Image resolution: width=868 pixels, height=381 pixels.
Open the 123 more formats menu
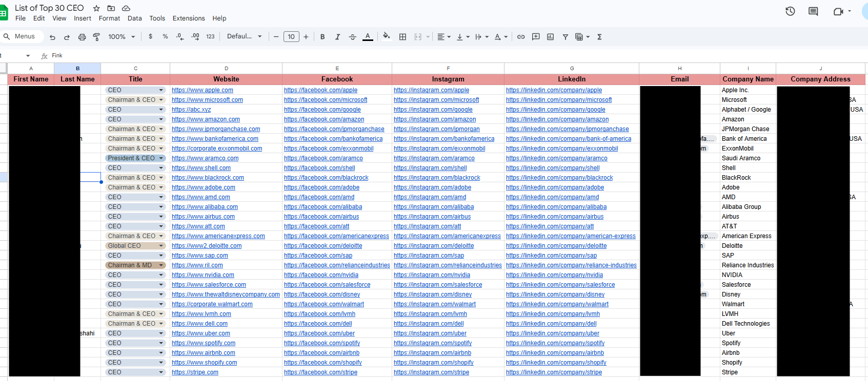click(x=210, y=37)
